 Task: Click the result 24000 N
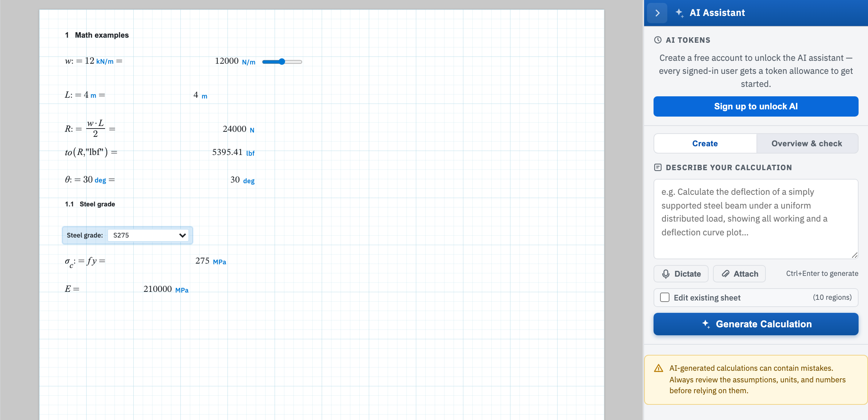(238, 129)
